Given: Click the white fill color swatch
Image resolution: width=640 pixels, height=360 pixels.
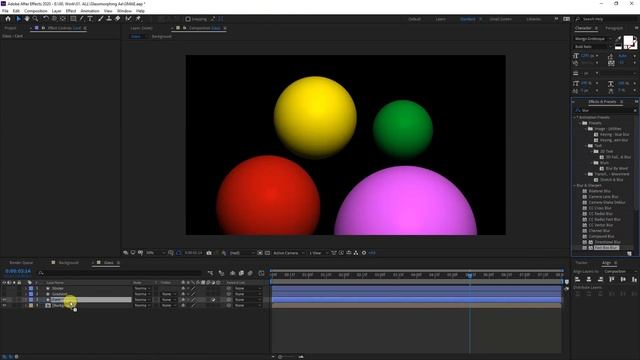Looking at the screenshot, I should click(628, 40).
